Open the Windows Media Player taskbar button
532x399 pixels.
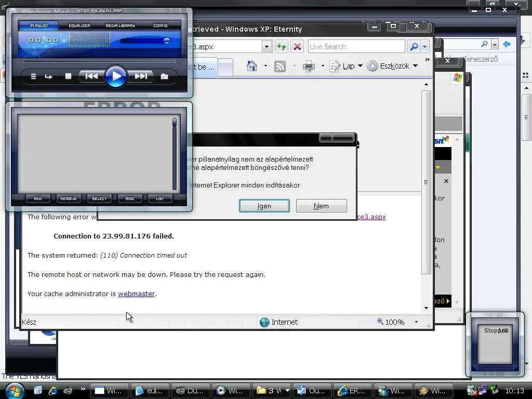[231, 391]
